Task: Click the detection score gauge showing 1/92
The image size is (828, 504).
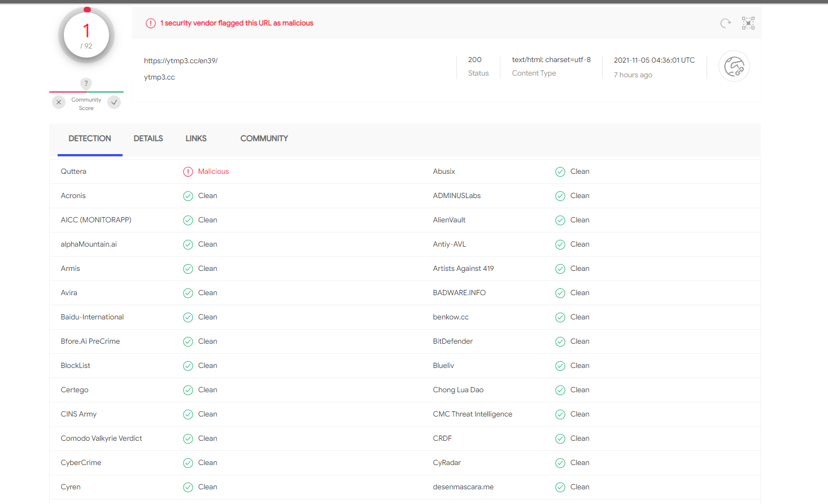Action: [86, 35]
